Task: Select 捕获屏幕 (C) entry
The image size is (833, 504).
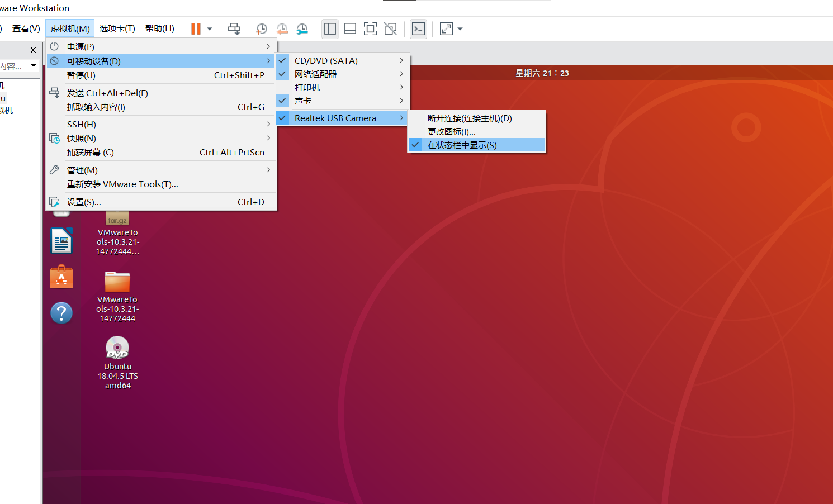Action: 161,152
